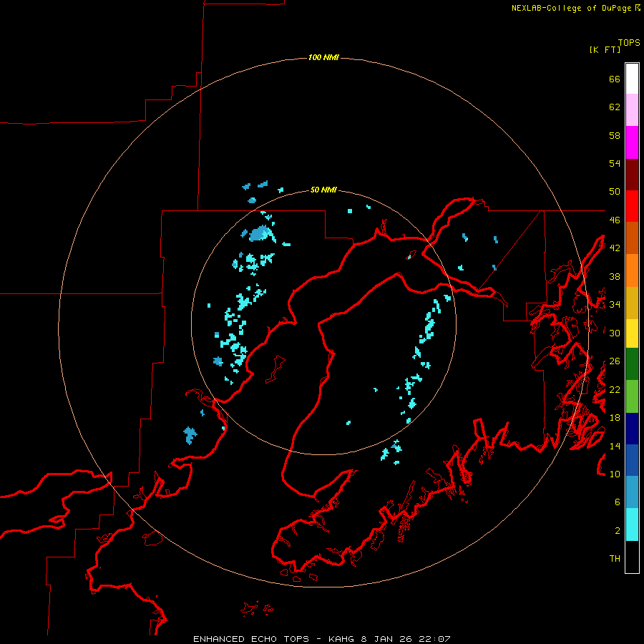Click the Enhanced Echo Tops KAHG timestamp caption
The height and width of the screenshot is (644, 644).
point(321,639)
